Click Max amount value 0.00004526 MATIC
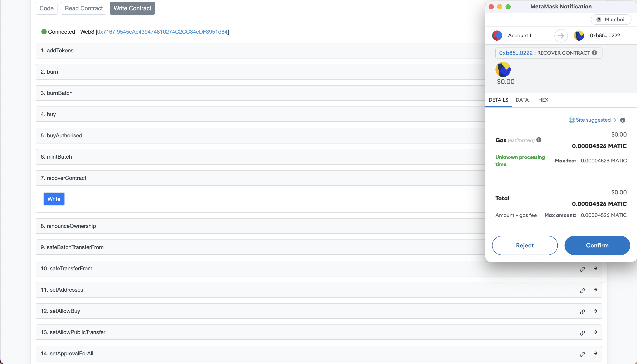 (604, 215)
